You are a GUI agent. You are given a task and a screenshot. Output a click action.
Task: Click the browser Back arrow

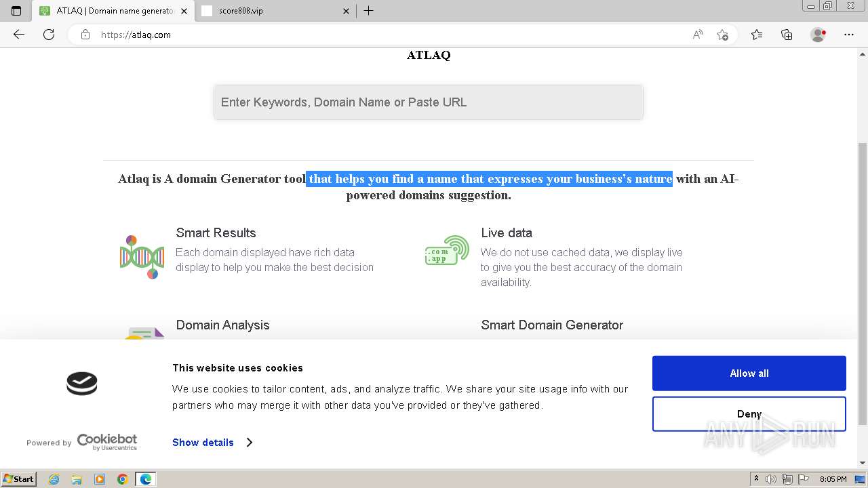pos(19,35)
